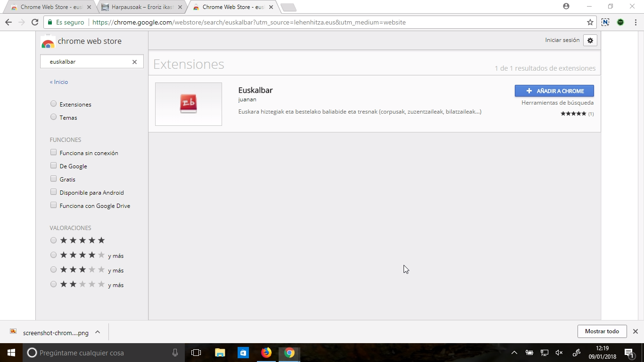
Task: Open Firefox from the taskbar
Action: (266, 353)
